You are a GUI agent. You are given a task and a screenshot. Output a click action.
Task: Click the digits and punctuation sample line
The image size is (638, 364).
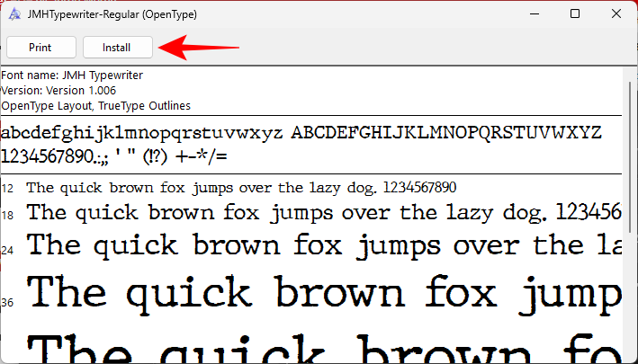pos(114,156)
